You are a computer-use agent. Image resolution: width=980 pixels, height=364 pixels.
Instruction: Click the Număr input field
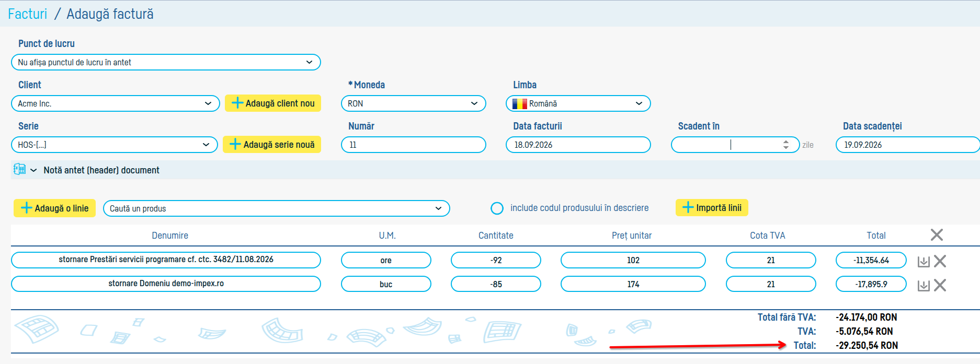click(x=413, y=145)
